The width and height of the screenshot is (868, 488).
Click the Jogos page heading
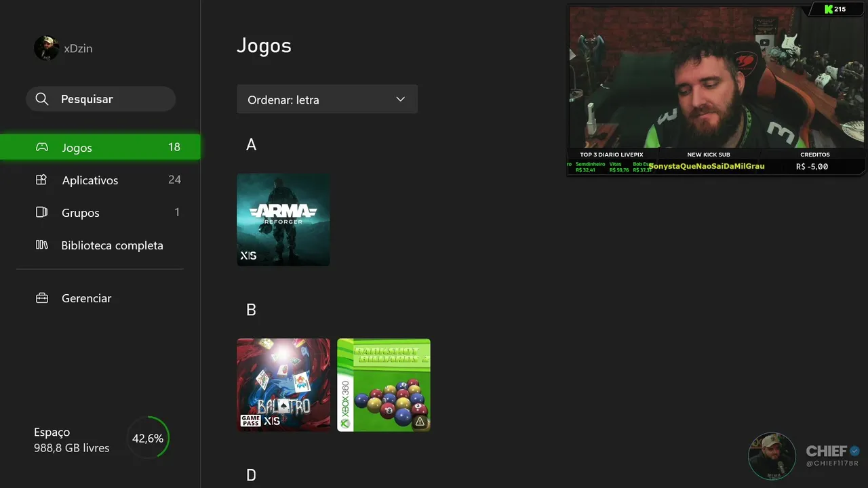coord(264,45)
